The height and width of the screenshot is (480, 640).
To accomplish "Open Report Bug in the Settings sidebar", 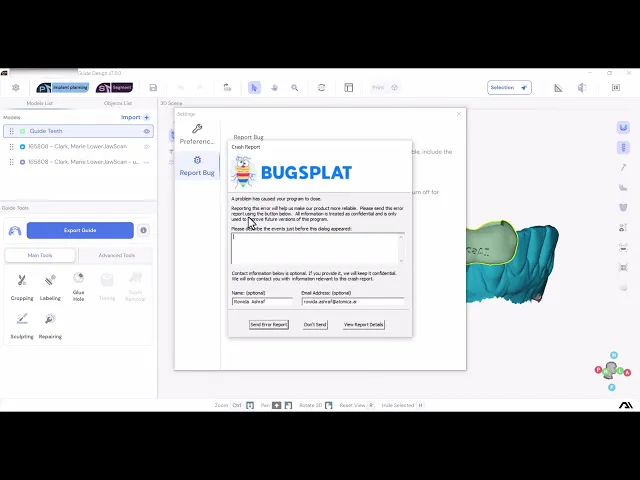I will click(197, 166).
